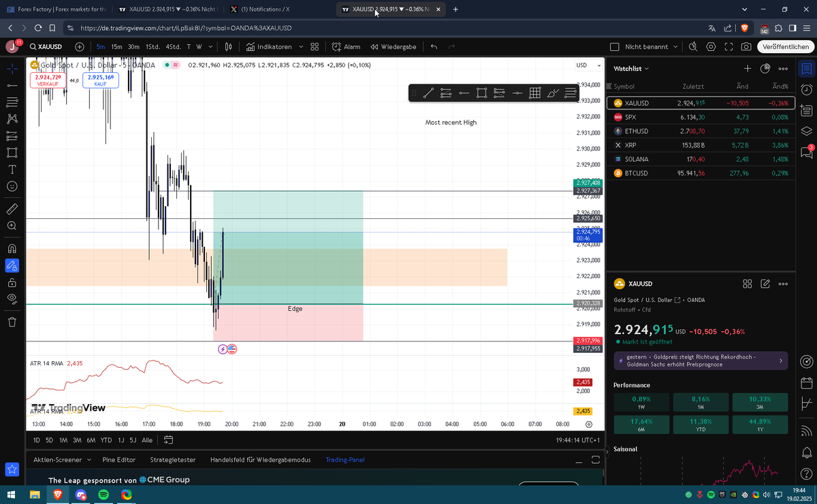Take a chart snapshot with camera icon
Screen dimensions: 817x504
pos(746,47)
